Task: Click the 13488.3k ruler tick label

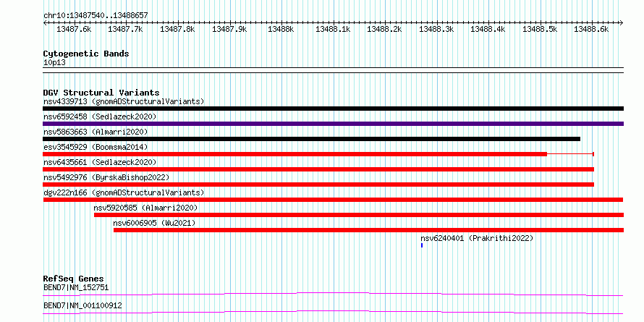Action: 436,29
